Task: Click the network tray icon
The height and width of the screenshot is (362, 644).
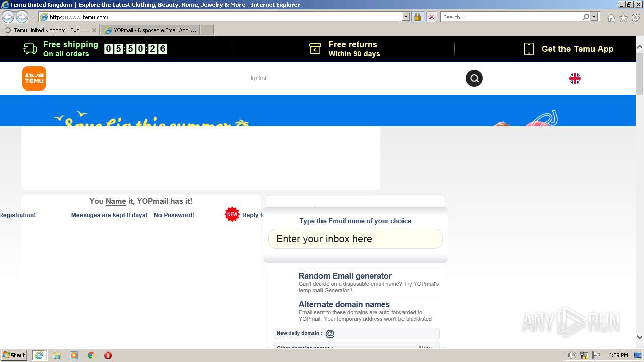Action: tap(584, 355)
